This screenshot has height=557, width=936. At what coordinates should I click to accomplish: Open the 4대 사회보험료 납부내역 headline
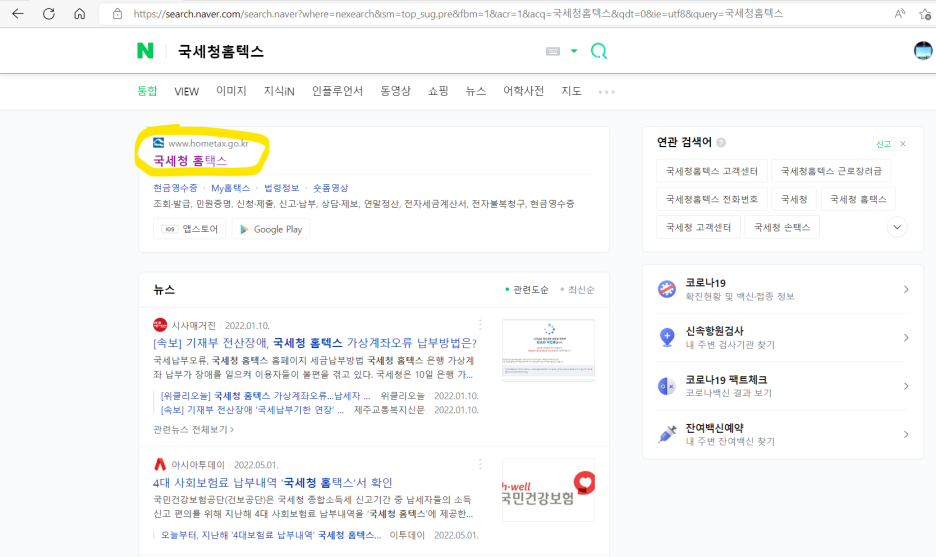pyautogui.click(x=272, y=483)
